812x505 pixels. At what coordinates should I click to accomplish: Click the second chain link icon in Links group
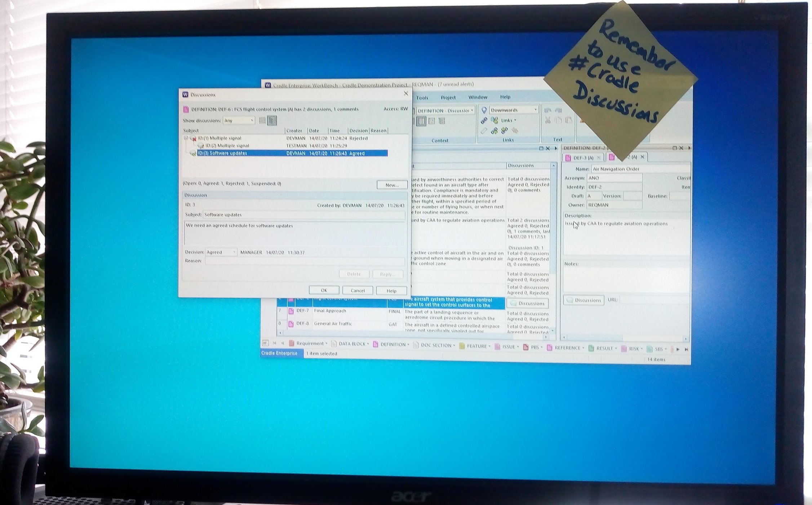pos(494,130)
